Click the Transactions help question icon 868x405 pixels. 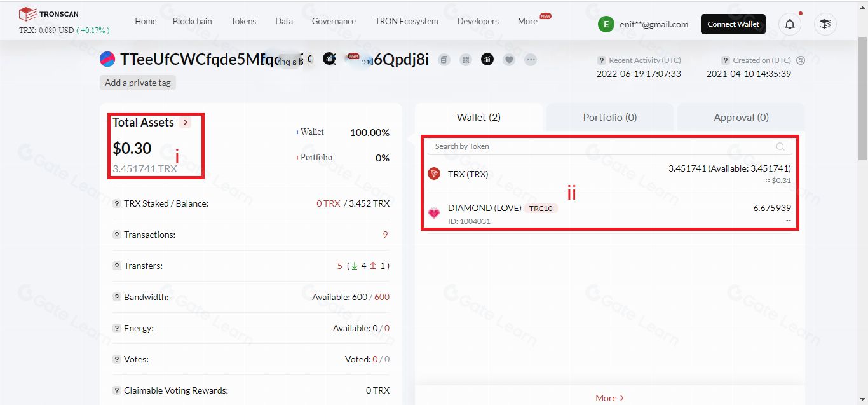coord(117,235)
